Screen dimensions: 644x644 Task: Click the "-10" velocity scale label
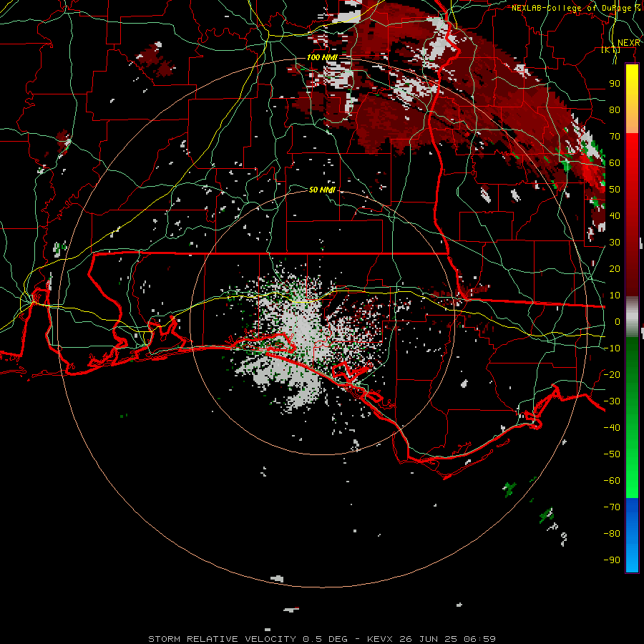(612, 348)
